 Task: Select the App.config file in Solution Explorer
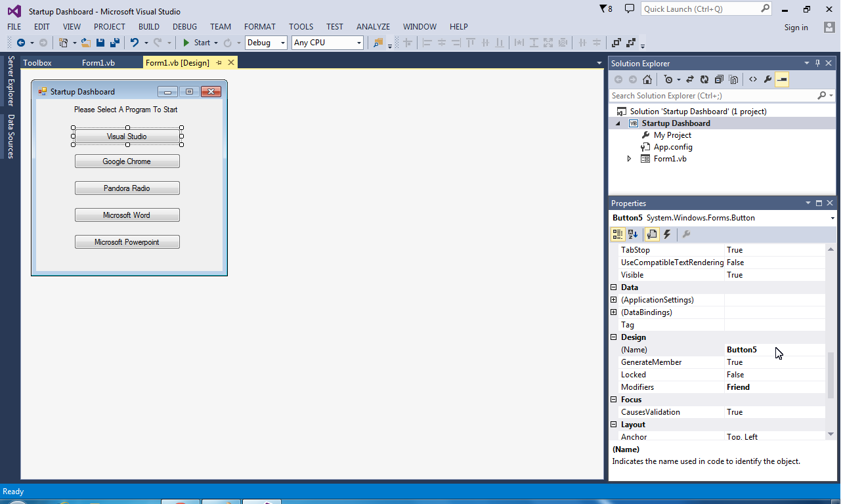pyautogui.click(x=673, y=147)
